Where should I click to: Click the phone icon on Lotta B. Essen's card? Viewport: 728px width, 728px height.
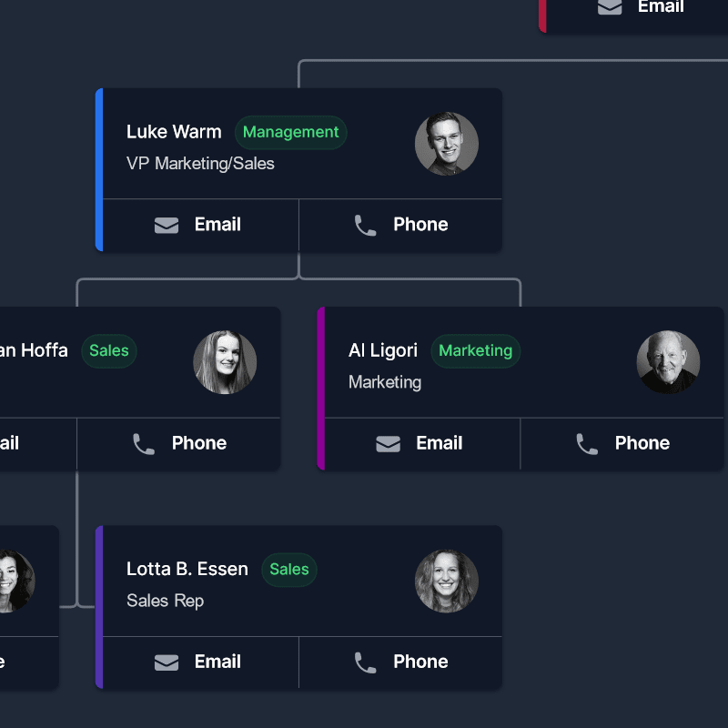coord(365,662)
